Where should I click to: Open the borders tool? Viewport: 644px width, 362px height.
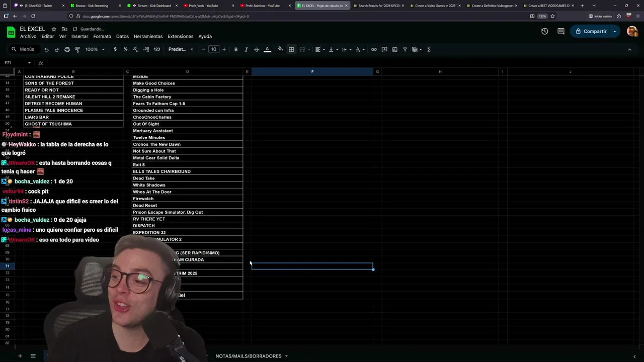point(291,49)
